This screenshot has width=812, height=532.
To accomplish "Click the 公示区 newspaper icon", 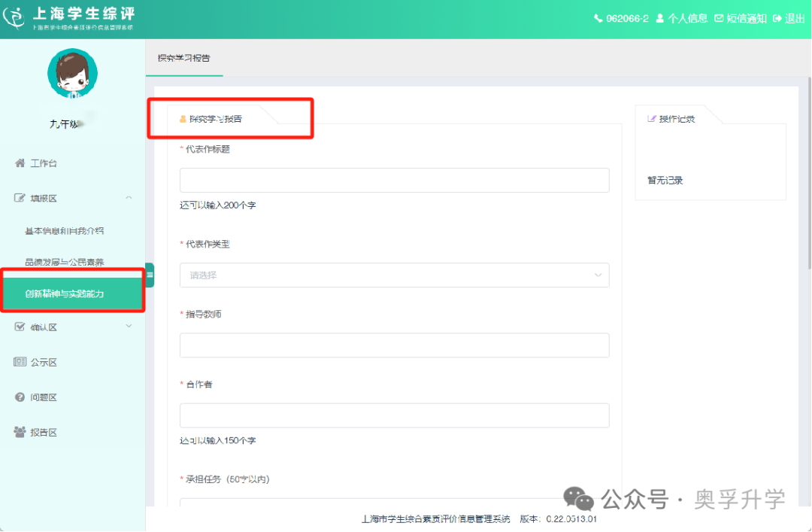I will pyautogui.click(x=20, y=362).
